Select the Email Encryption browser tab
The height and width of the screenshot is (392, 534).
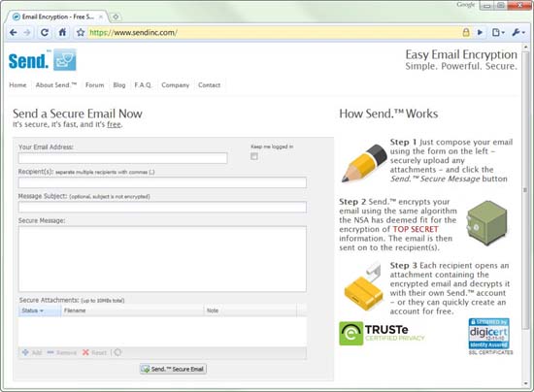click(x=57, y=16)
